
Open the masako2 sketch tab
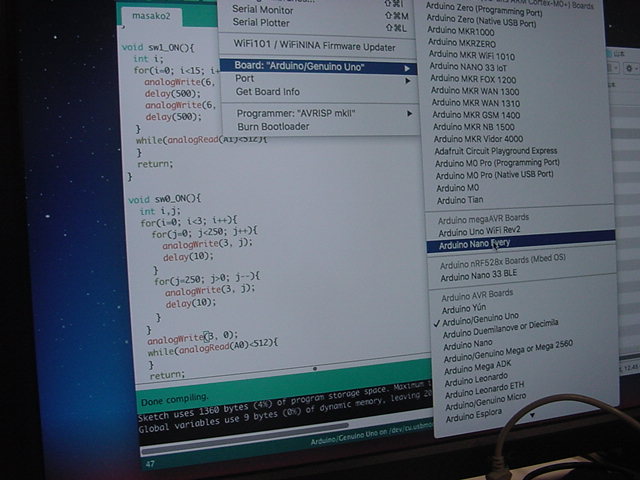[x=151, y=16]
